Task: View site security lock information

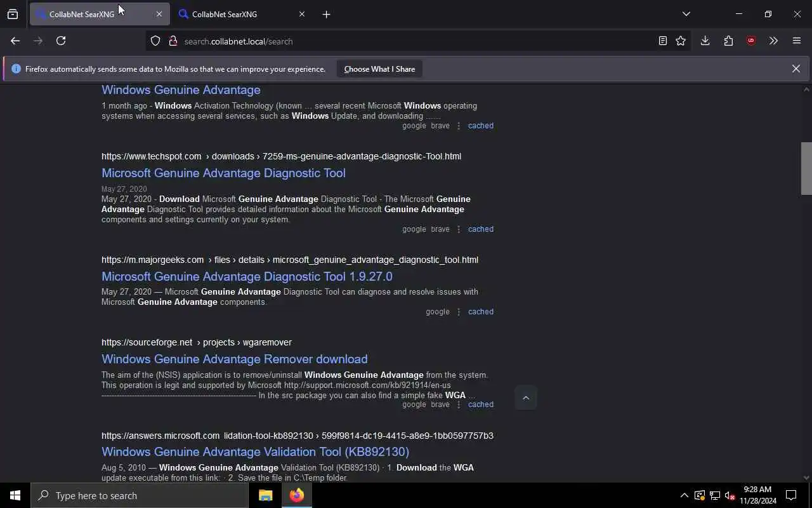Action: click(x=173, y=41)
